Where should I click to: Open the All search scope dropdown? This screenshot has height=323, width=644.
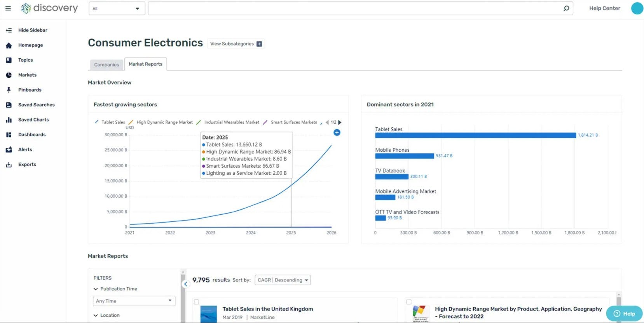pos(117,9)
